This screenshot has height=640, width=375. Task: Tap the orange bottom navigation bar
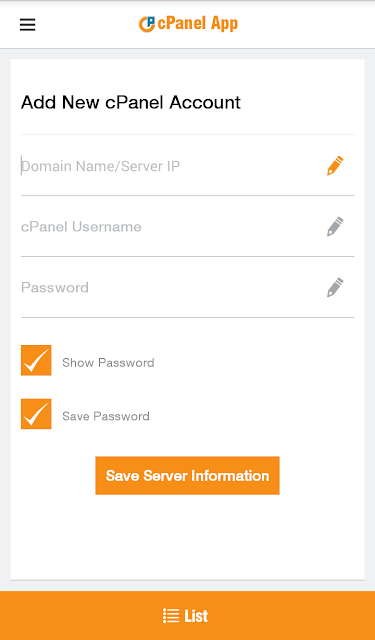coord(187,616)
